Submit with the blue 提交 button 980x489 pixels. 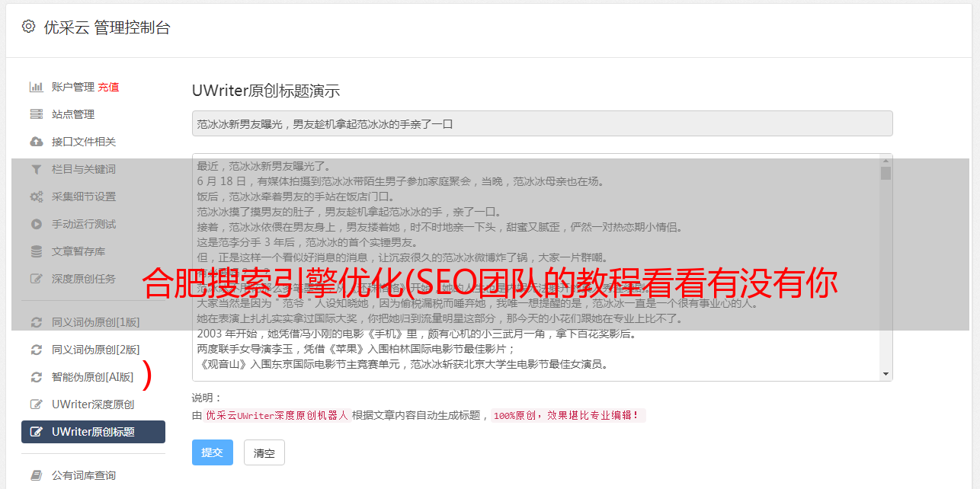(213, 452)
